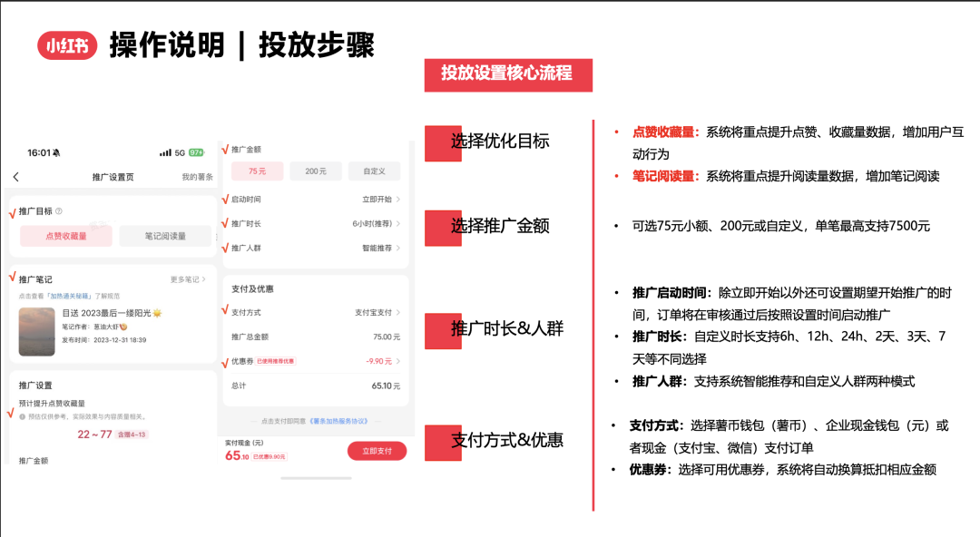Click the 总计 65.10元 row
This screenshot has width=980, height=537.
tap(316, 386)
